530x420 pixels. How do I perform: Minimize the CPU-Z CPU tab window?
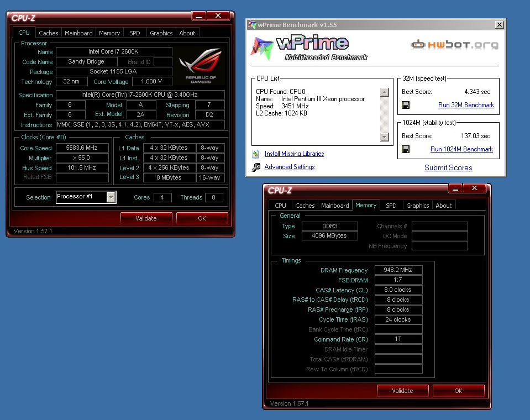(x=199, y=16)
